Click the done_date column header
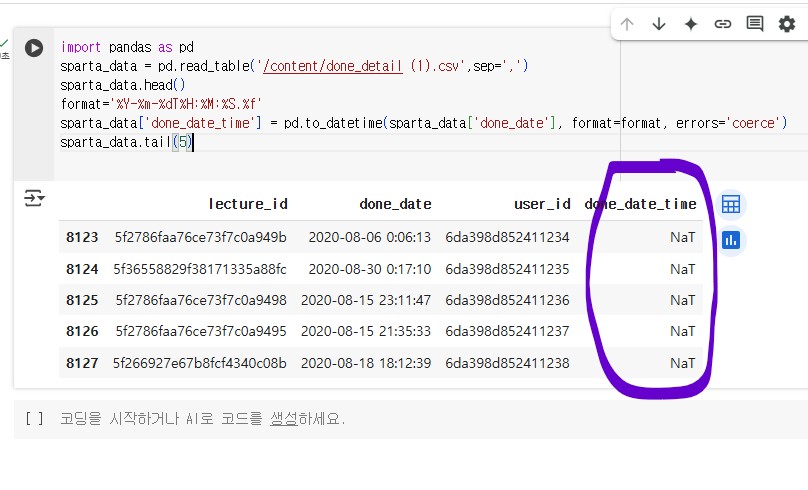Viewport: 808px width, 490px height. [x=395, y=204]
